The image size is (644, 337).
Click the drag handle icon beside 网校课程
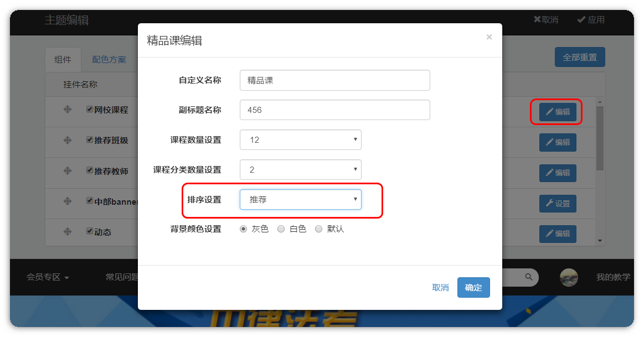click(x=68, y=110)
